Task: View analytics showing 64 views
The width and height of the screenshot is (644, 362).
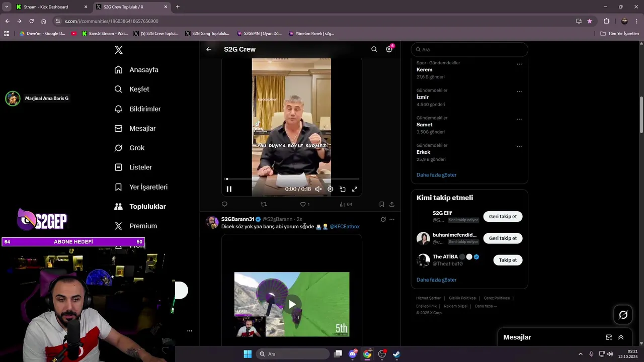Action: (x=346, y=204)
